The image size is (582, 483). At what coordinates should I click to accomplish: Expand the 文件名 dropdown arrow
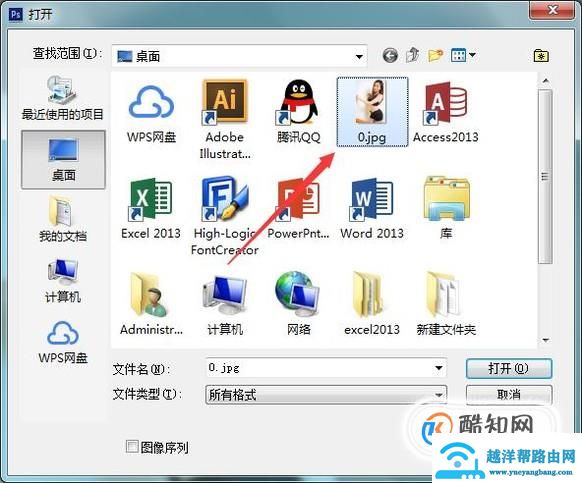click(x=438, y=368)
